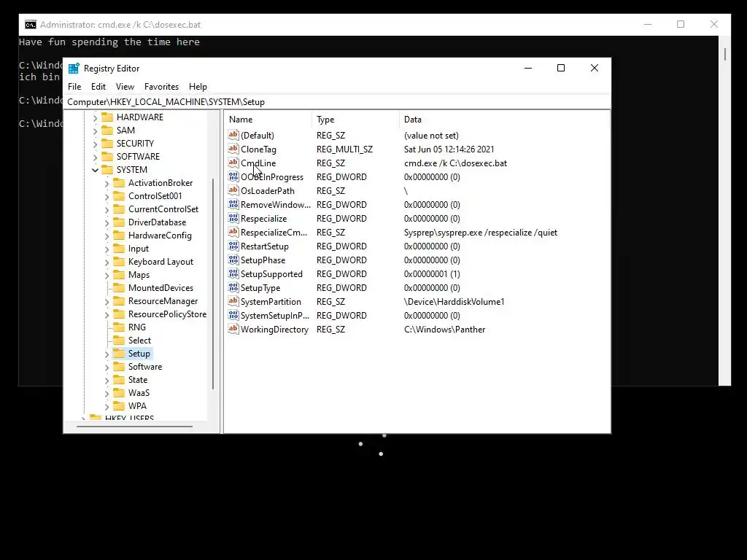
Task: Collapse the SYSTEM key
Action: tap(95, 170)
